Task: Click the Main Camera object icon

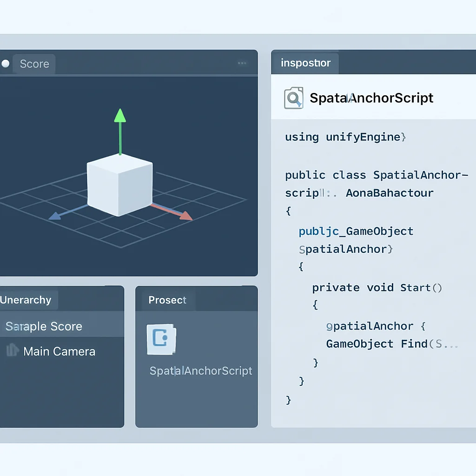Action: point(12,350)
